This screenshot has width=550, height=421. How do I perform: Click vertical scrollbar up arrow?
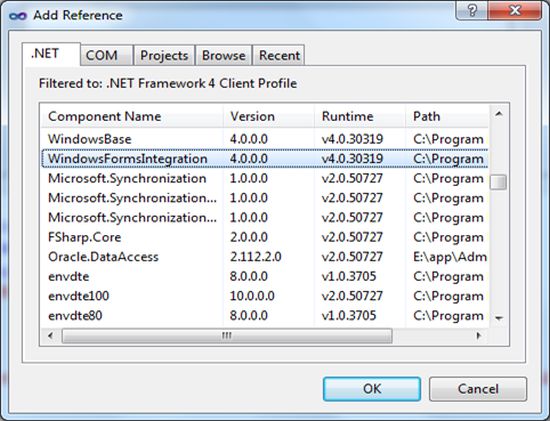[498, 114]
